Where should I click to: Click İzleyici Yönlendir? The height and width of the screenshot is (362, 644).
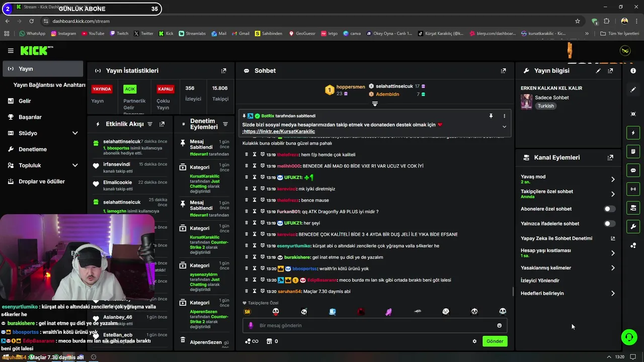540,281
